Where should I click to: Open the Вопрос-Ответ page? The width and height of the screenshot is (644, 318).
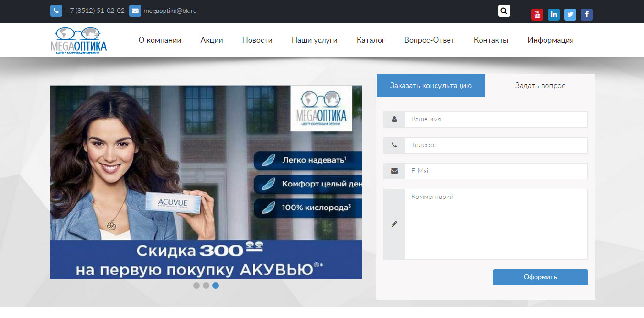click(x=429, y=40)
